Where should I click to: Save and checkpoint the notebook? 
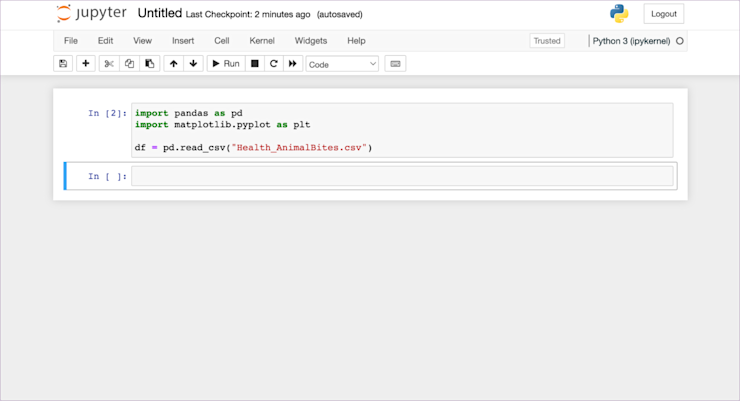[63, 64]
